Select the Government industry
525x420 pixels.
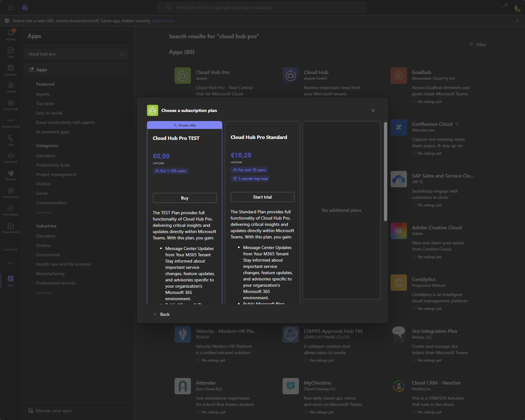point(48,255)
